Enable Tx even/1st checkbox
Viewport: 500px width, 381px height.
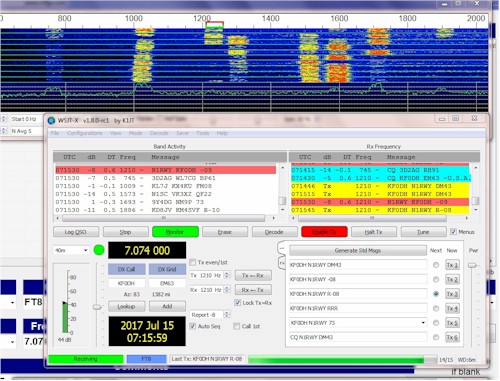tap(193, 262)
